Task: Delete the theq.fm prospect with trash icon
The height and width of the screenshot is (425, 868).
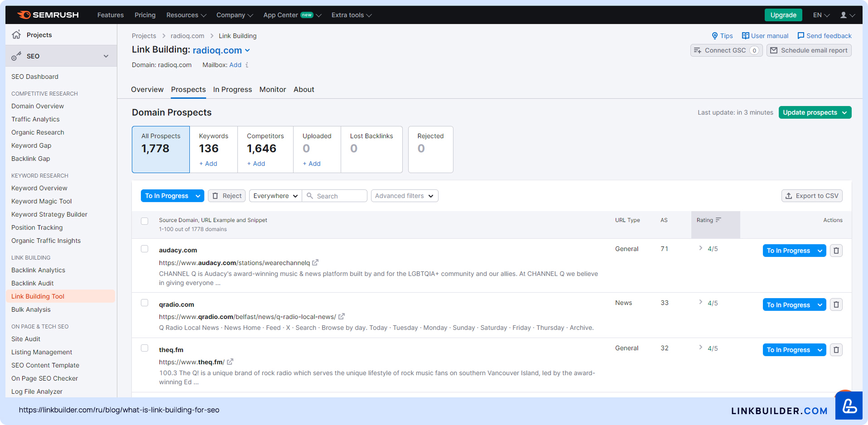Action: [x=836, y=350]
